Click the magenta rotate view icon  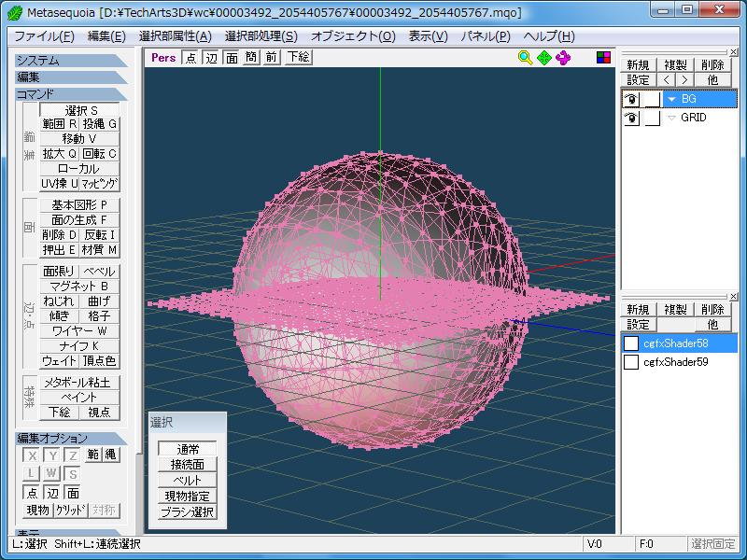point(563,58)
